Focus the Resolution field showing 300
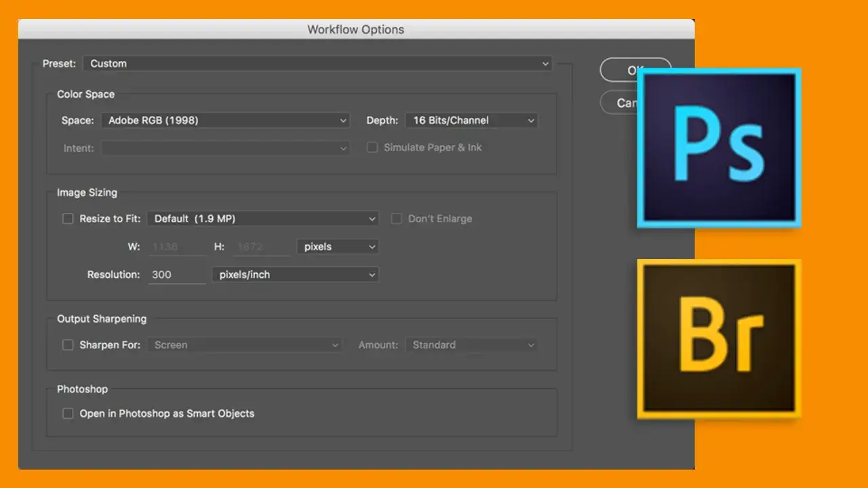 [x=176, y=275]
